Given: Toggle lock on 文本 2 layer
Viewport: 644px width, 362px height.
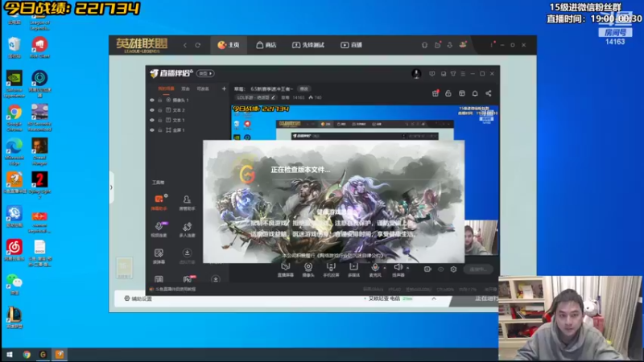Looking at the screenshot, I should (x=160, y=110).
